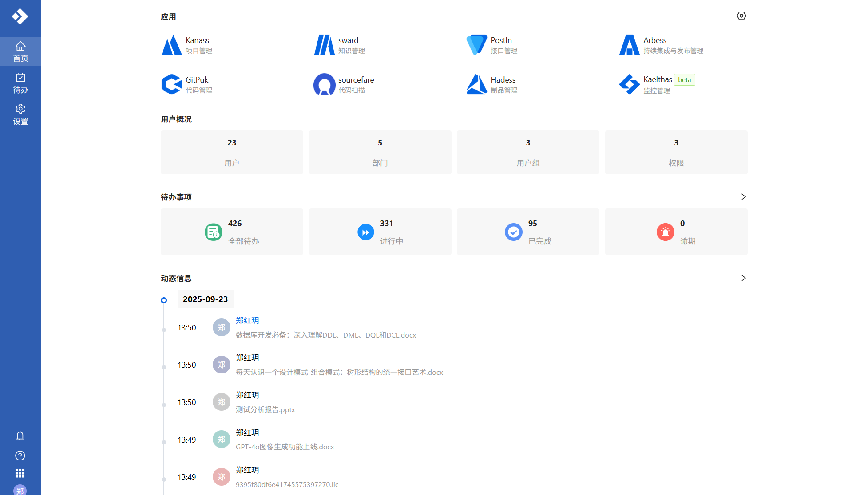Image resolution: width=868 pixels, height=495 pixels.
Task: Click the 2025-09-23 timeline date marker
Action: click(x=205, y=299)
